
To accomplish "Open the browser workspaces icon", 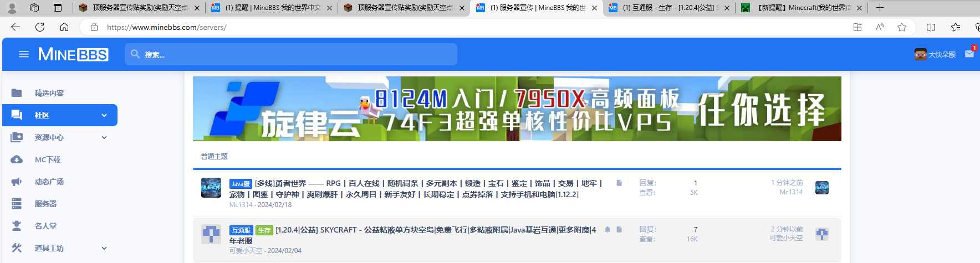I will (34, 8).
